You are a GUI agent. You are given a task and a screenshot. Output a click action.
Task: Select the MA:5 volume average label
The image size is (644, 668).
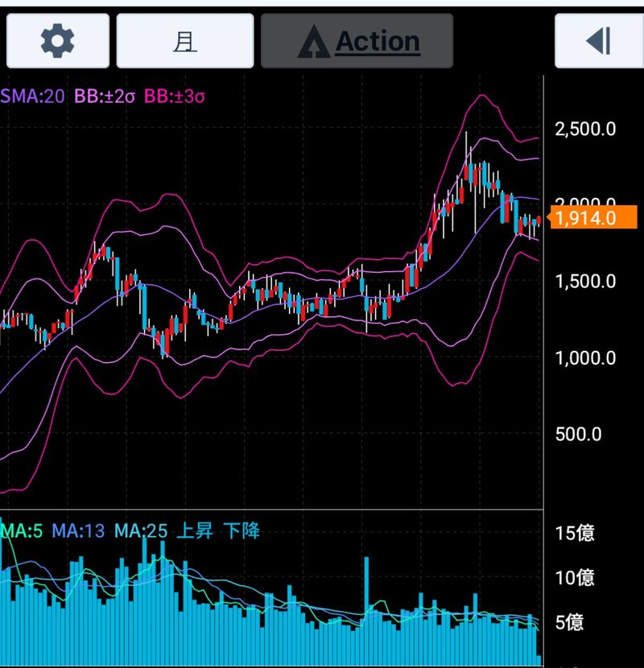[22, 531]
